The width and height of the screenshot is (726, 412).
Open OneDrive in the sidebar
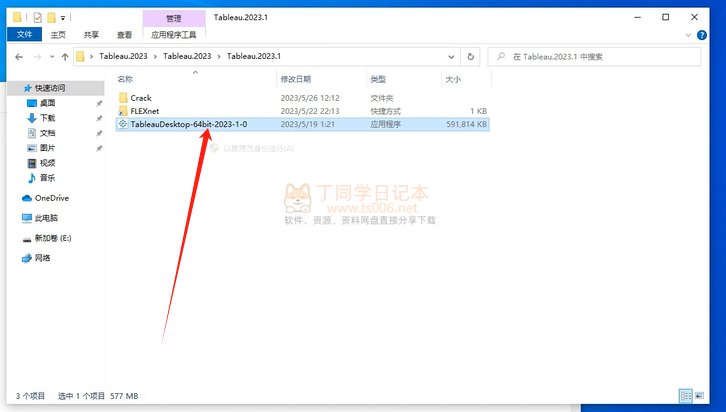51,198
